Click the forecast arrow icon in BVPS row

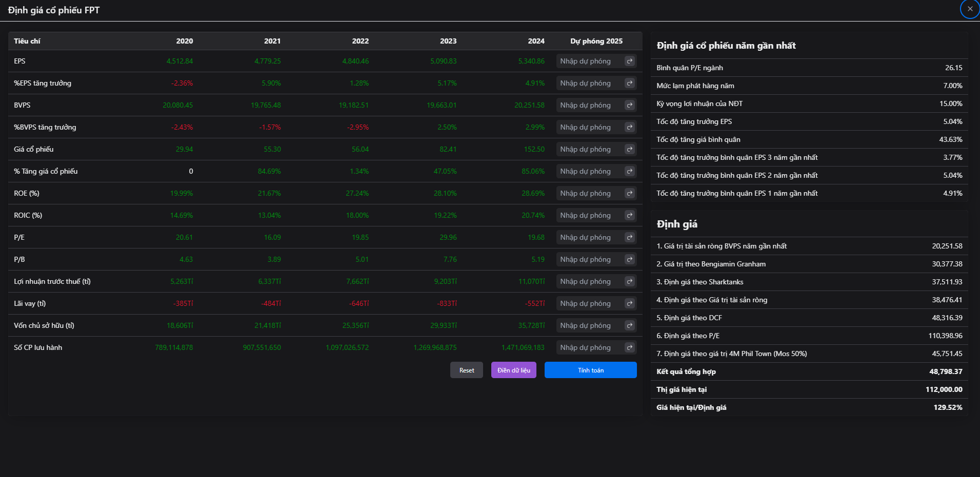pos(630,105)
